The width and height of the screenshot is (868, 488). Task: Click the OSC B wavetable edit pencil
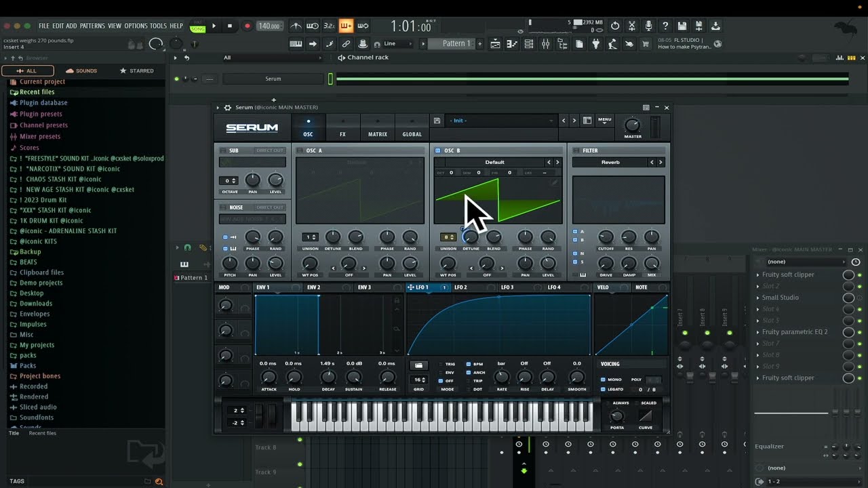click(x=554, y=182)
